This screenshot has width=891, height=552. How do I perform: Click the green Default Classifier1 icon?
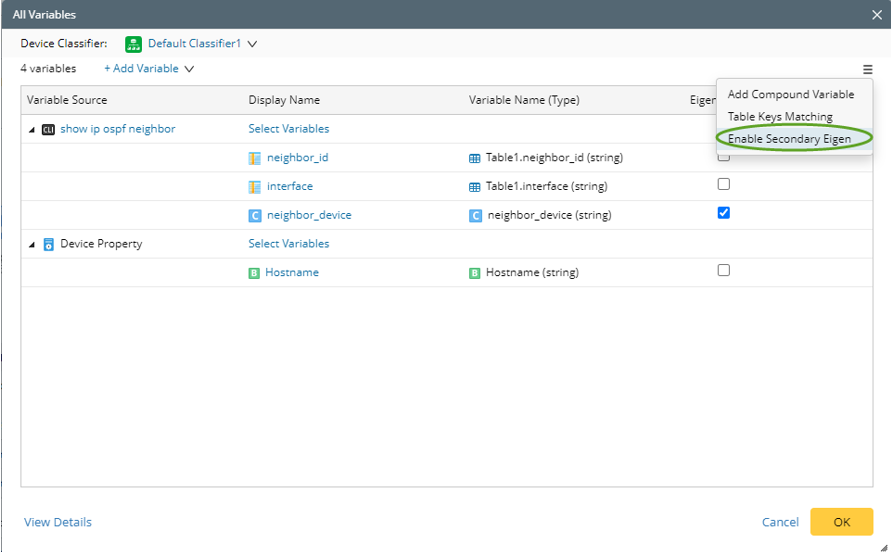133,44
